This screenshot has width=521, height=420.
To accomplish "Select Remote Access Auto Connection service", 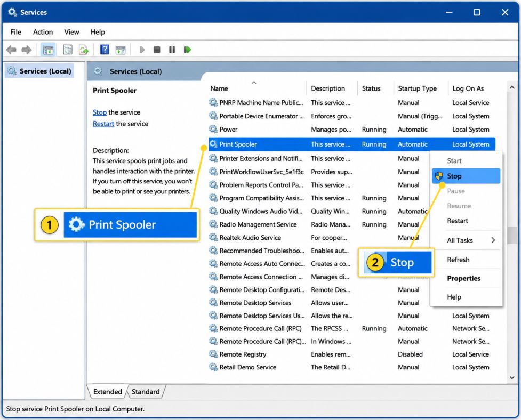I will pyautogui.click(x=283, y=264).
